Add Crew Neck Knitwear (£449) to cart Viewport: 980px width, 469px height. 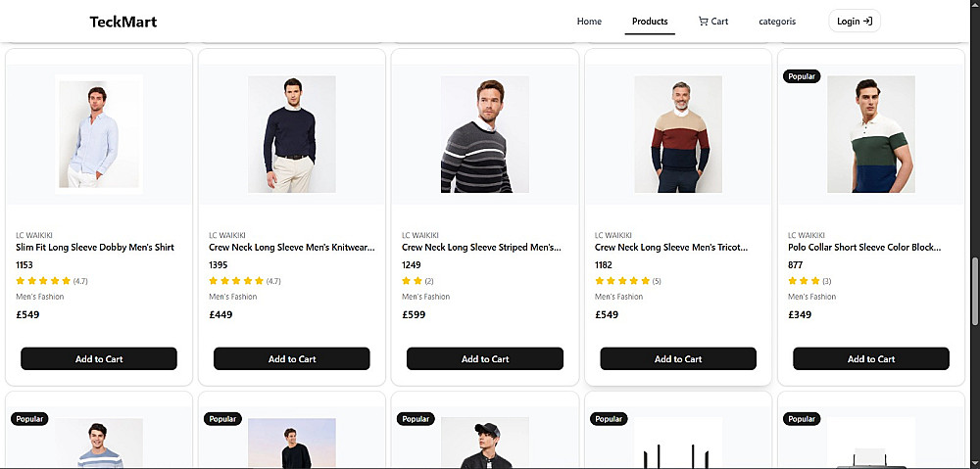click(292, 359)
